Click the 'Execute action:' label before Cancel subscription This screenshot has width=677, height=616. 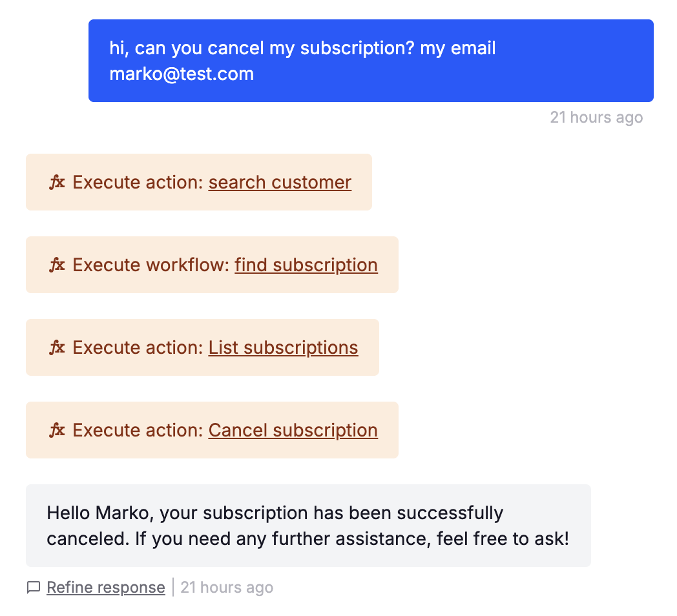(x=138, y=430)
